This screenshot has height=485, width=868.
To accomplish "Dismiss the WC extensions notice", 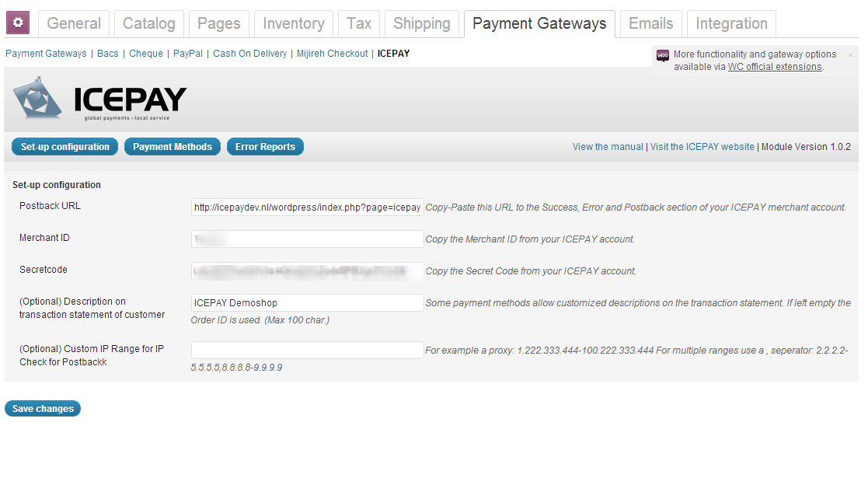I will (x=849, y=55).
